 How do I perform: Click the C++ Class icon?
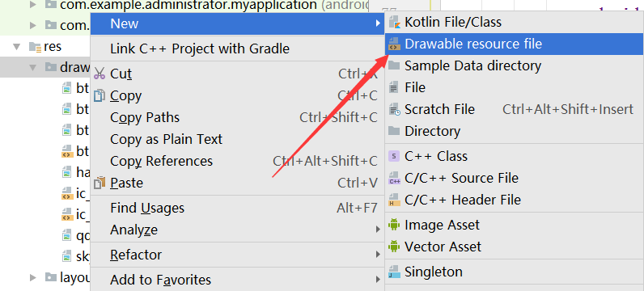(x=394, y=156)
